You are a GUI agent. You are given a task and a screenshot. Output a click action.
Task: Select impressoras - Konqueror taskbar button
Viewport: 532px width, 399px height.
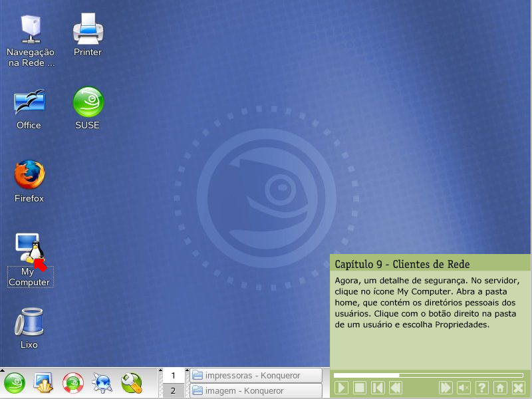coord(255,376)
